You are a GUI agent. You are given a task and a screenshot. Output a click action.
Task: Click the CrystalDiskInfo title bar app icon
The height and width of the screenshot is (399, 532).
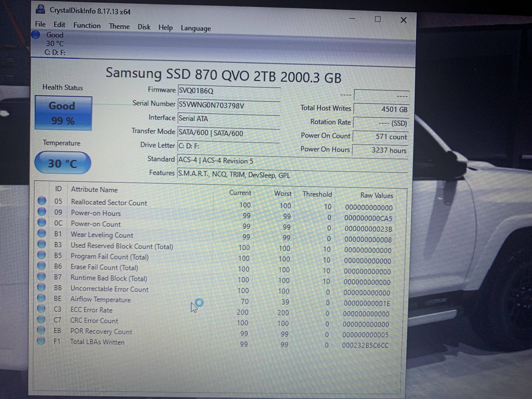(40, 9)
